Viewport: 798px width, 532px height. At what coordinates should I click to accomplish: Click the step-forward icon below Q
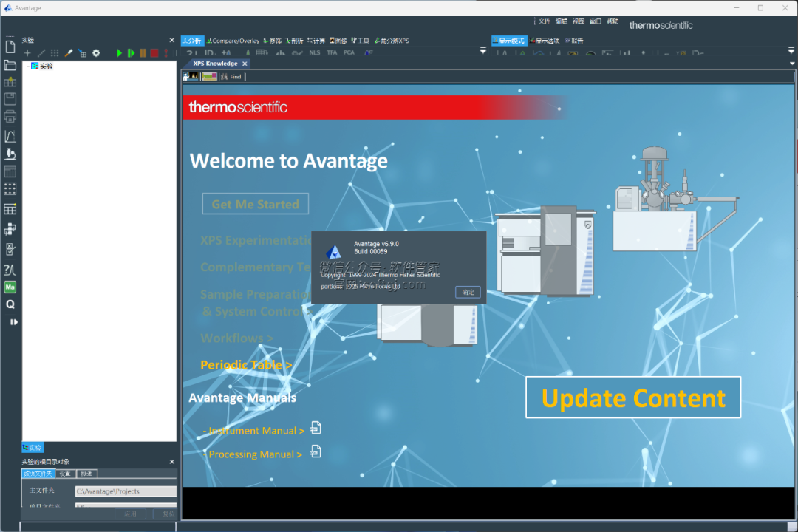coord(14,321)
